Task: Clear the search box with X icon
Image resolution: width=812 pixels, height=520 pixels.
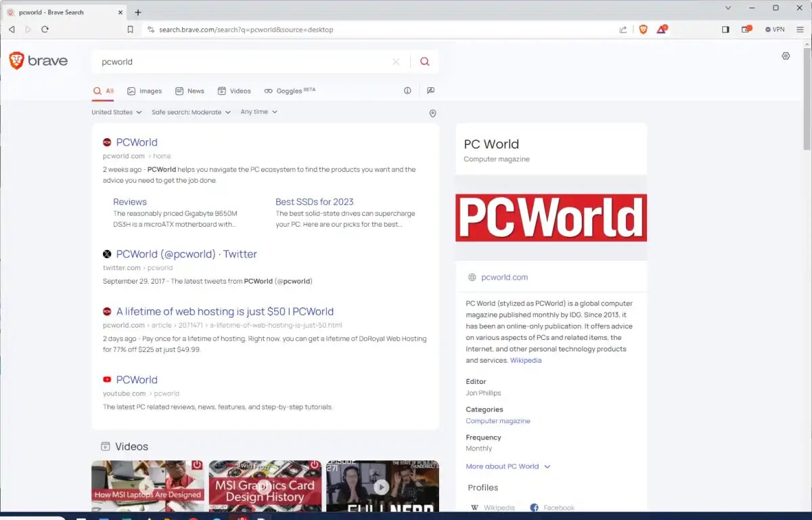Action: coord(396,62)
